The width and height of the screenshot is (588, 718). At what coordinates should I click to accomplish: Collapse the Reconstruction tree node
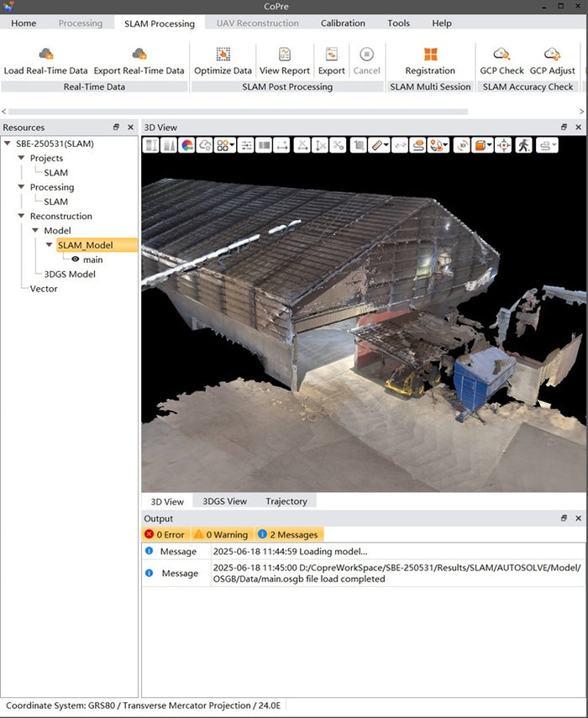(x=22, y=216)
